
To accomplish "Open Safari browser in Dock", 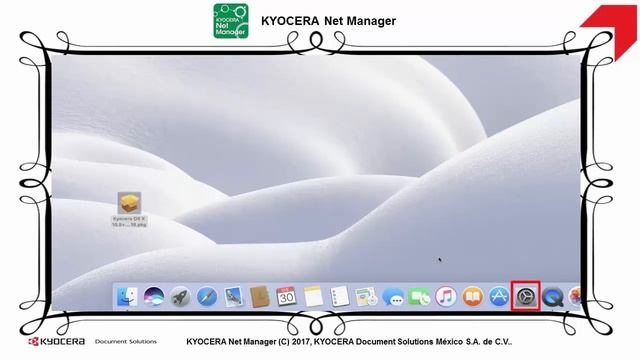I will [x=207, y=297].
